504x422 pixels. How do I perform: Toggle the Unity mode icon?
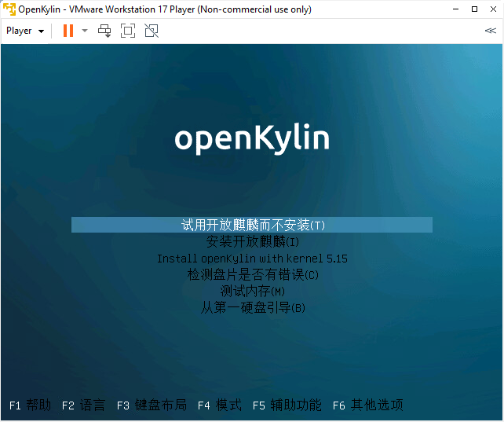(152, 31)
